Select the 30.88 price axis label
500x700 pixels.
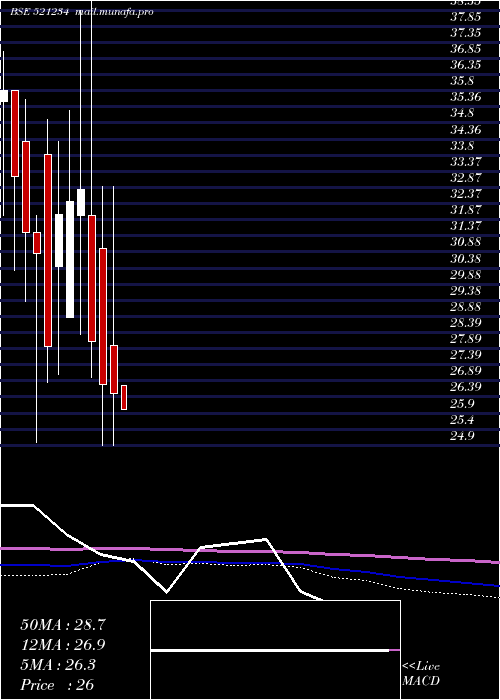466,242
